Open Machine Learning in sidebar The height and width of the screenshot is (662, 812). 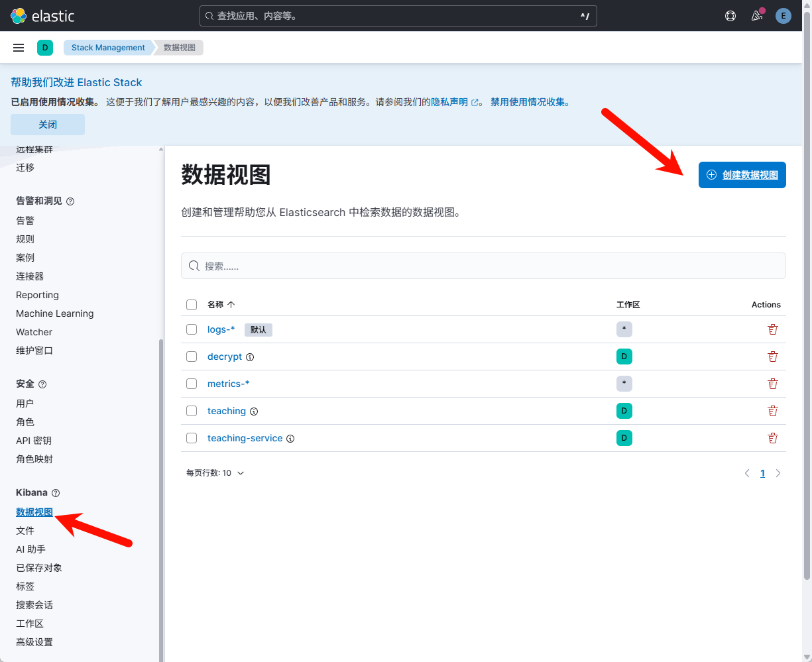[x=55, y=313]
